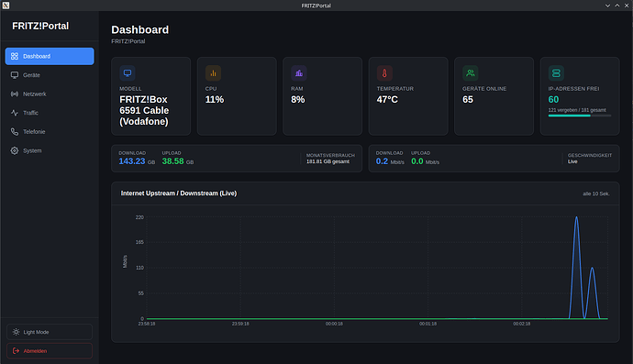Screen dimensions: 633x364
Task: Click the Telefonie phone icon
Action: 15,131
